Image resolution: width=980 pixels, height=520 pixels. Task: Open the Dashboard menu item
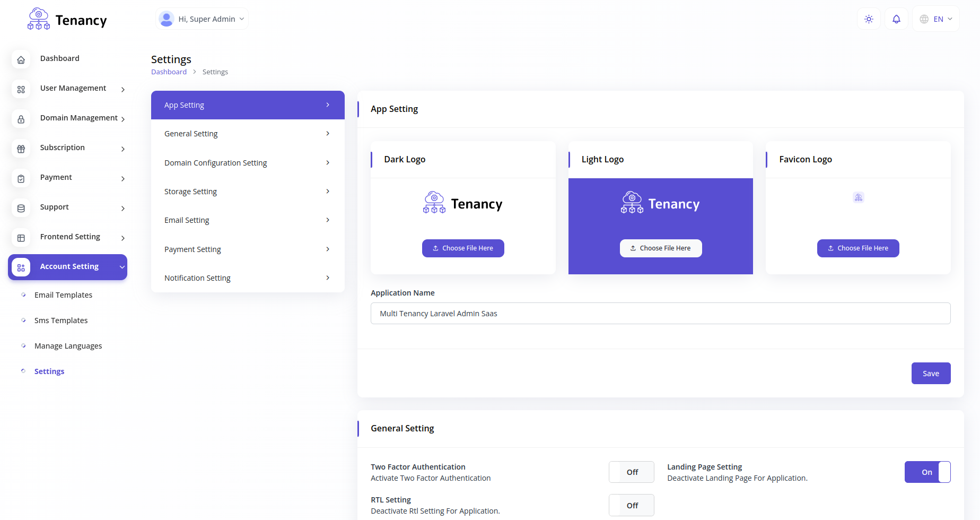coord(68,58)
